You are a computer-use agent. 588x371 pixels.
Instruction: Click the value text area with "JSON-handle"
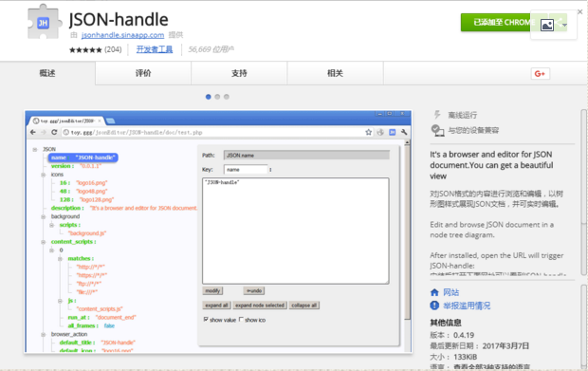tap(296, 231)
